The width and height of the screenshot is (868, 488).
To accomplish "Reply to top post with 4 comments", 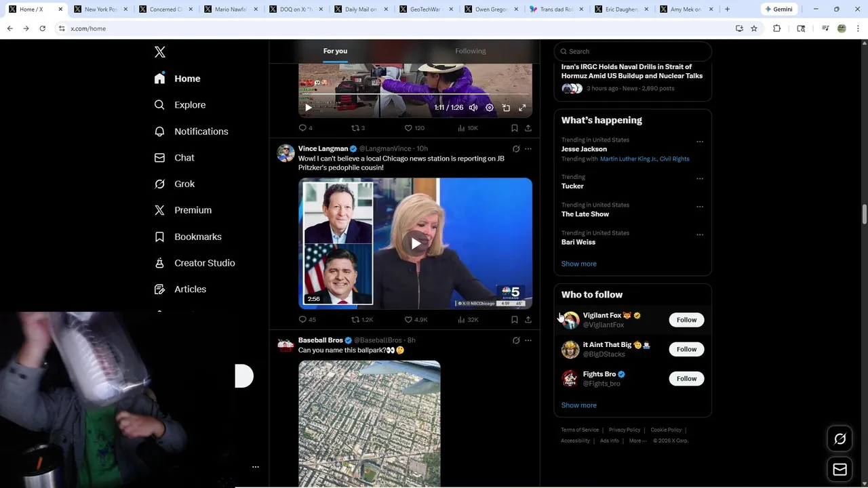I will tap(305, 127).
